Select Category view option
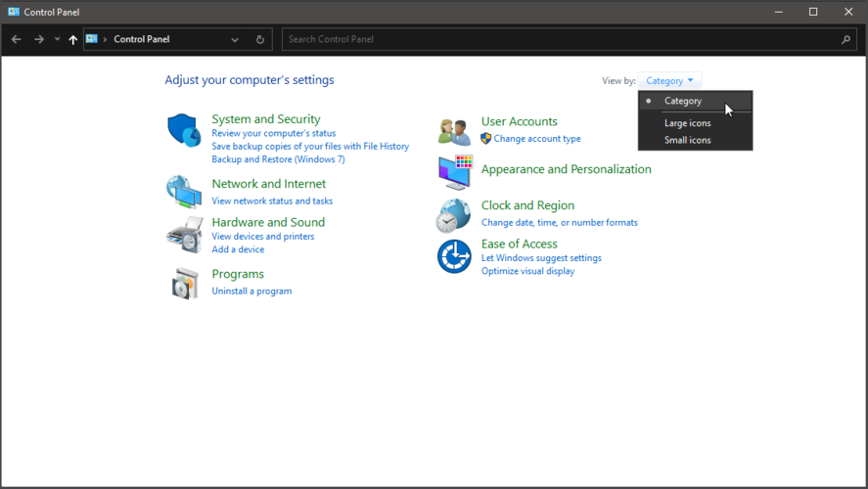The image size is (868, 489). tap(696, 101)
